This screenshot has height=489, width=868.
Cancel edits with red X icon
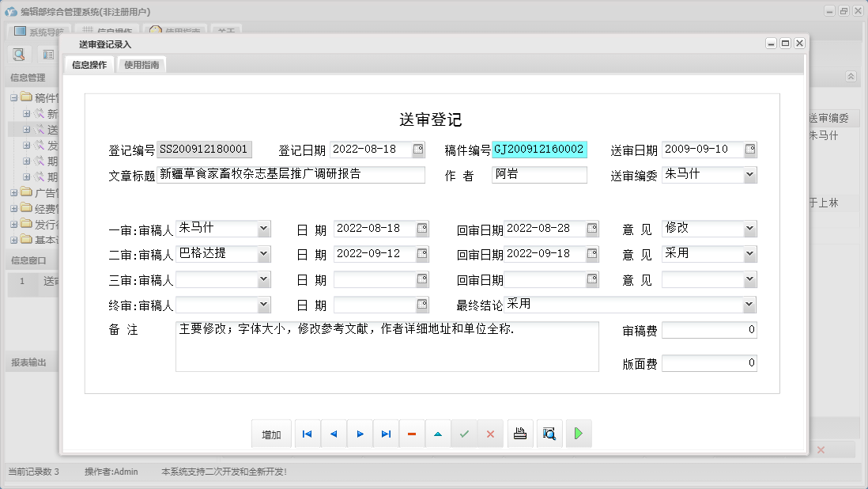tap(490, 433)
